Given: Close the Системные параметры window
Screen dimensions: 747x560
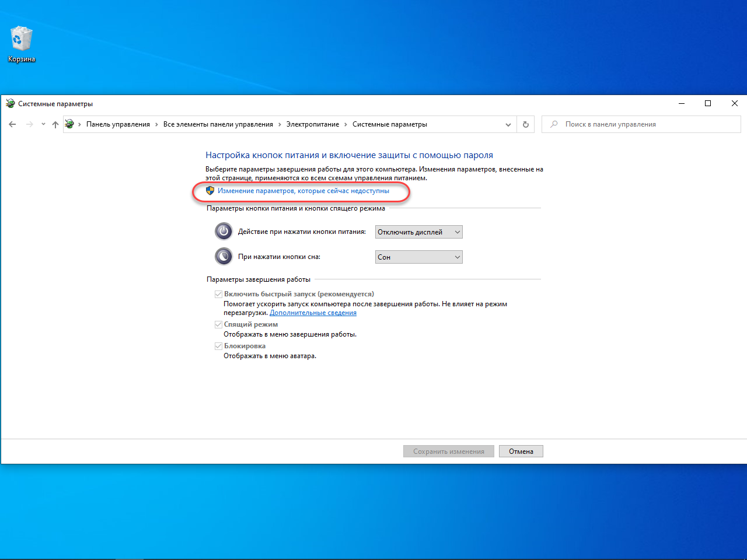Looking at the screenshot, I should click(x=735, y=104).
